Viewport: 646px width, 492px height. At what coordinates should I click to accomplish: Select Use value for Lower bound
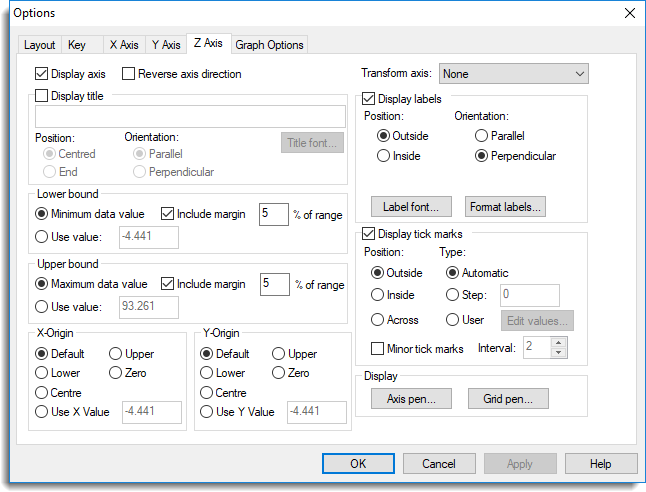coord(42,237)
